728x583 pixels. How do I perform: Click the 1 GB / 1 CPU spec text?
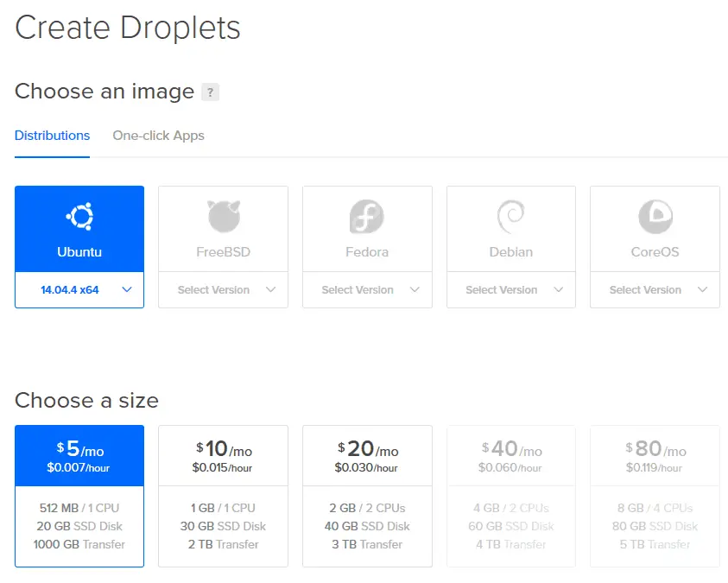[x=224, y=508]
